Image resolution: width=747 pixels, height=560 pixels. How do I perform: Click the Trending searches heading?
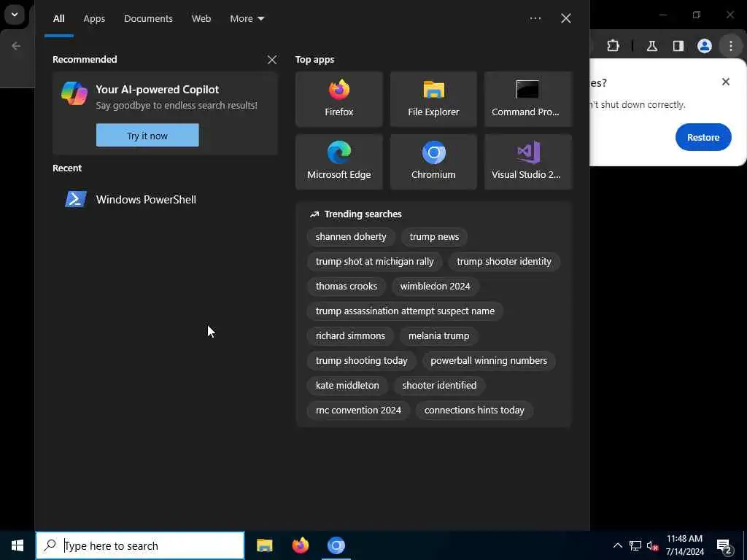(x=363, y=214)
